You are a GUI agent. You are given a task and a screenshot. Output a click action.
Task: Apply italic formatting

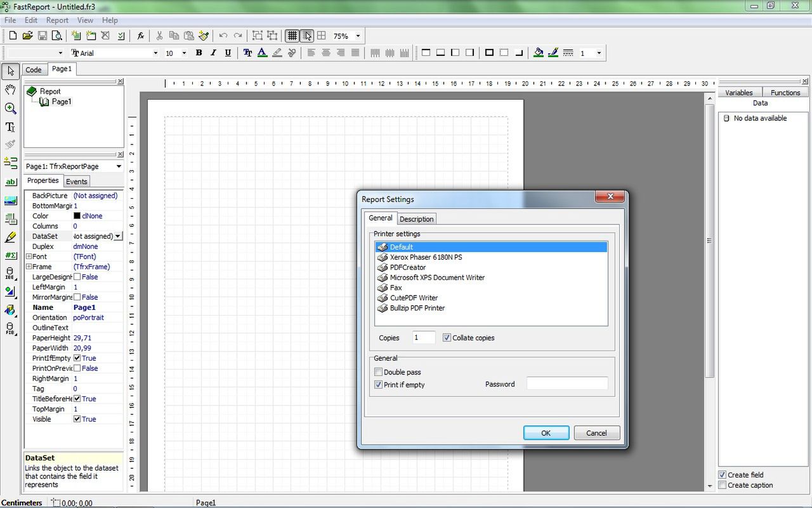click(213, 53)
